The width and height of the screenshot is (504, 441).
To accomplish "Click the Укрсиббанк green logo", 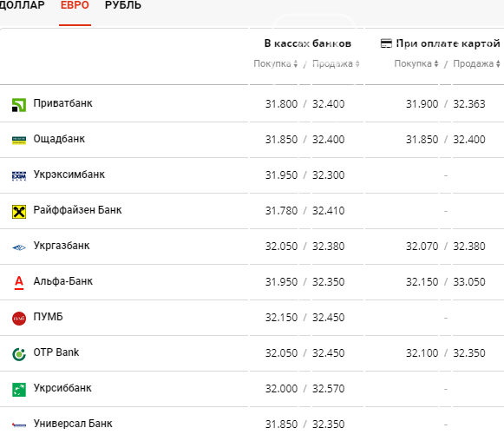I will [19, 390].
